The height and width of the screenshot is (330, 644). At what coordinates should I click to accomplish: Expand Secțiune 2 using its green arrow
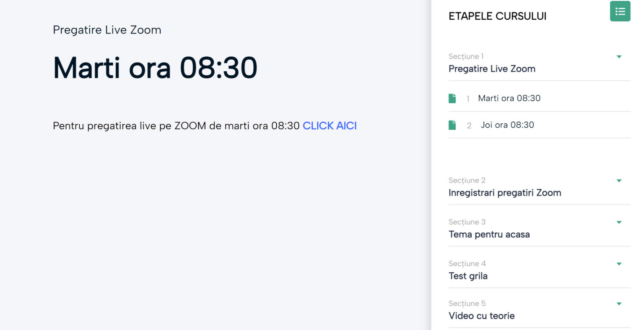[x=619, y=181]
